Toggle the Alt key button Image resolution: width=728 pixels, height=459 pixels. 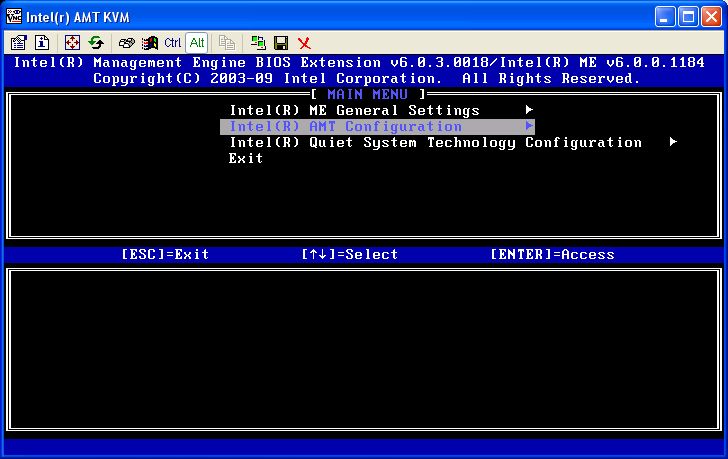click(x=197, y=43)
